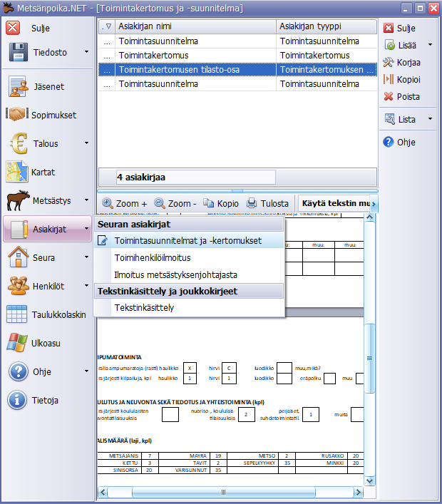Viewport: 442px width, 504px height.
Task: Expand the Talous dropdown arrow
Action: pyautogui.click(x=86, y=143)
